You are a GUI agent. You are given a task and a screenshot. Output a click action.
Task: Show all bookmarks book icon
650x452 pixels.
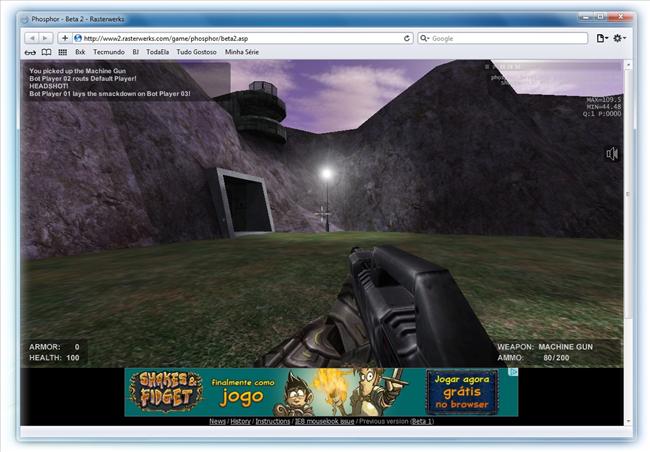click(x=46, y=52)
